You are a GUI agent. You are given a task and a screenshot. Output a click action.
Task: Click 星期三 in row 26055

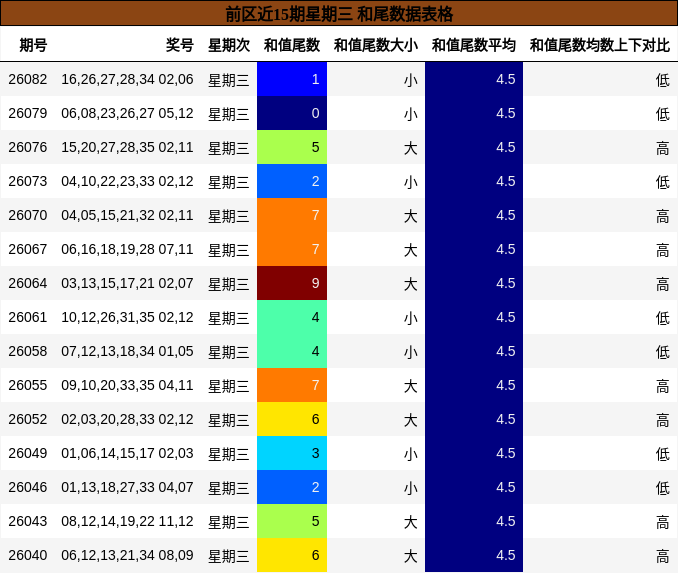coord(229,386)
